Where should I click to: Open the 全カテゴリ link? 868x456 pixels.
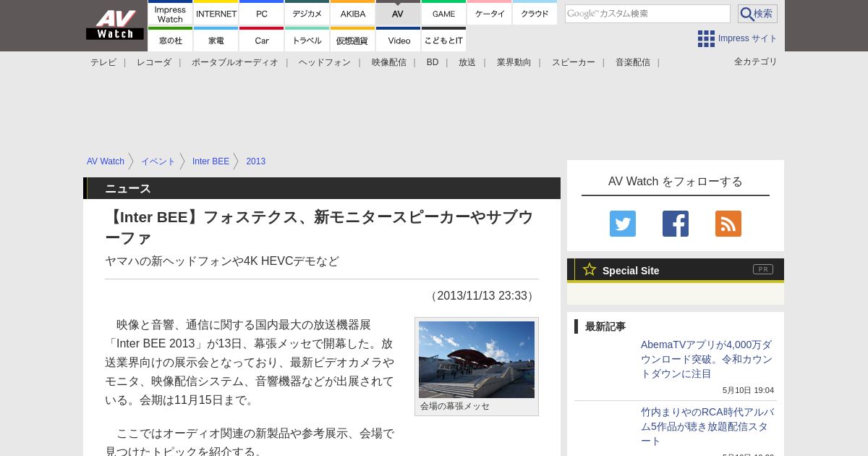tap(756, 62)
